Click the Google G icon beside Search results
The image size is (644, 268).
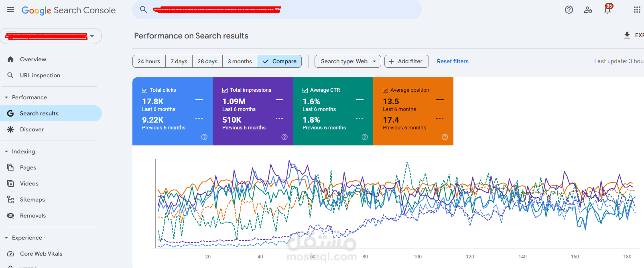[x=10, y=113]
